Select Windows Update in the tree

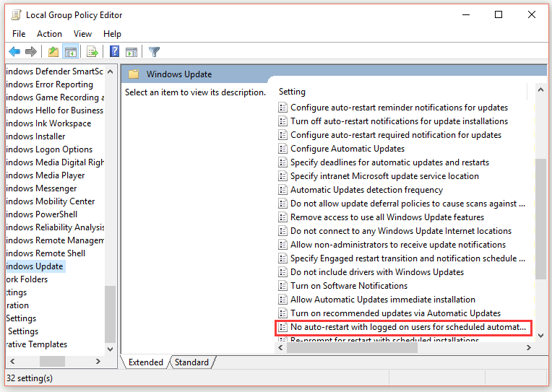35,266
